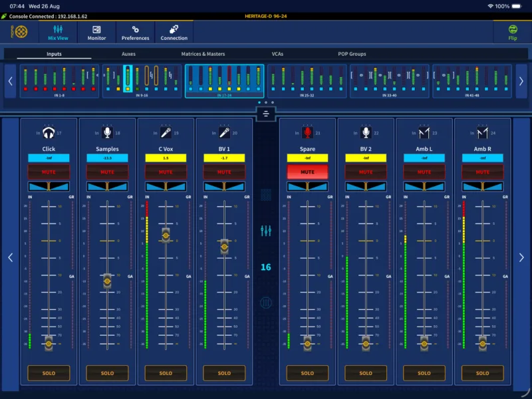Image resolution: width=532 pixels, height=399 pixels.
Task: Toggle the overview collapse handle
Action: [x=266, y=114]
